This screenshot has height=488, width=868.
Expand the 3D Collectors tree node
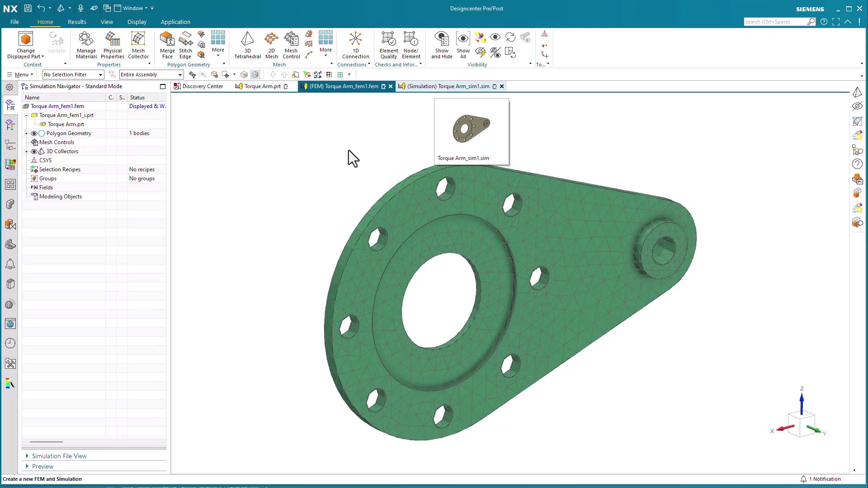[26, 151]
